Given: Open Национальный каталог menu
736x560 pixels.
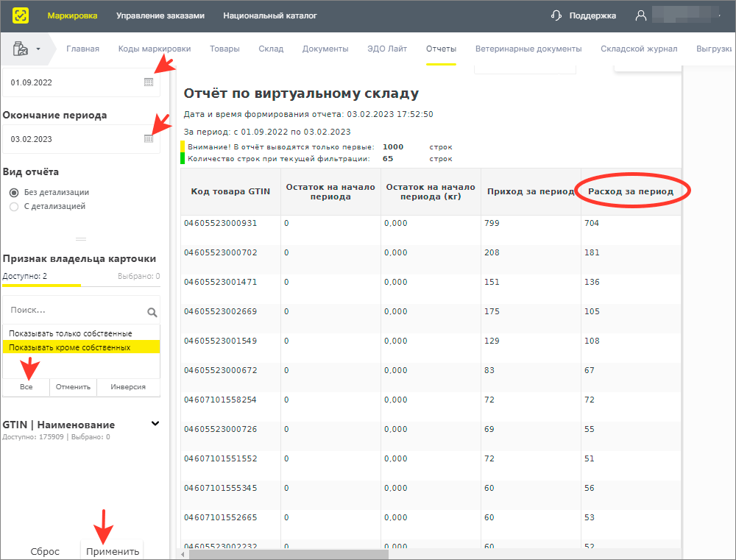Looking at the screenshot, I should [x=270, y=15].
